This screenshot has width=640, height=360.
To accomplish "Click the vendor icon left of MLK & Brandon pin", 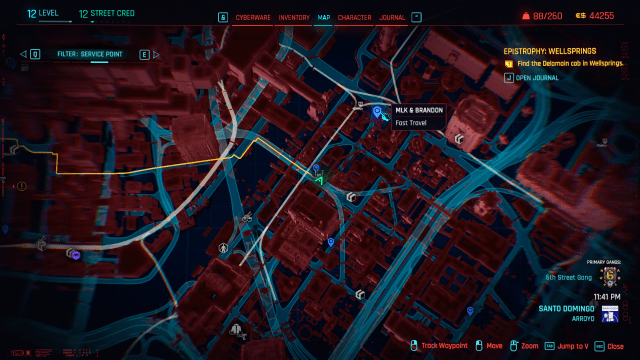I will 359,106.
